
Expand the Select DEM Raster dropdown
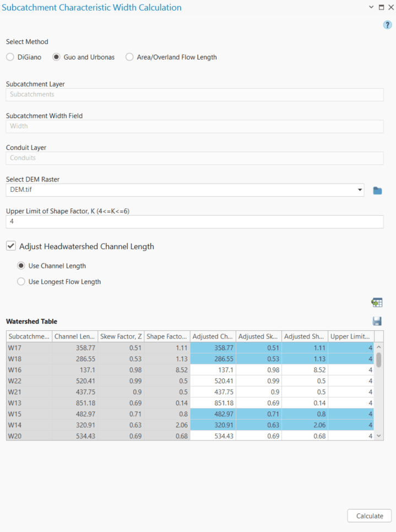[360, 190]
